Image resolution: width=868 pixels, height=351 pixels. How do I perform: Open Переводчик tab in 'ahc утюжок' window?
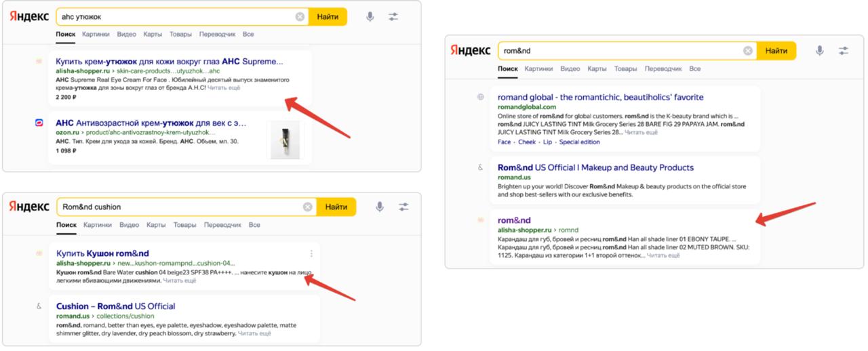[217, 34]
